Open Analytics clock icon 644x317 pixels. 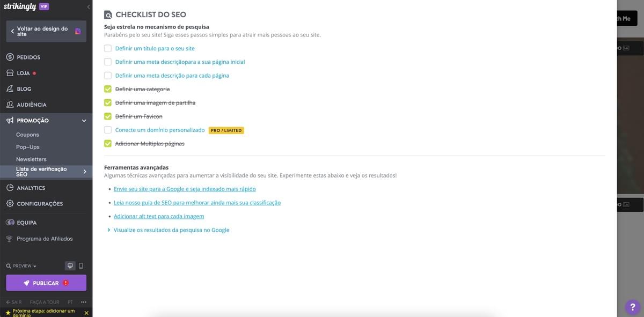tap(10, 188)
